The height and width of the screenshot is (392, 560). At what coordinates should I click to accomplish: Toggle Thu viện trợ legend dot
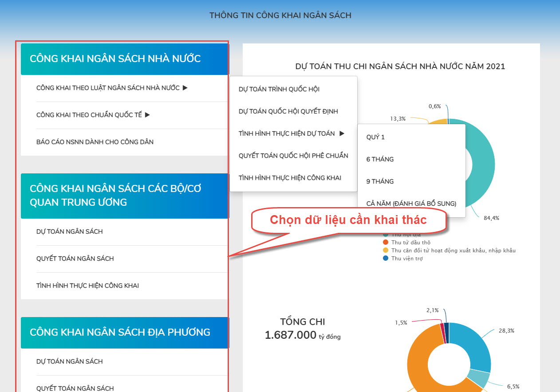pos(385,258)
